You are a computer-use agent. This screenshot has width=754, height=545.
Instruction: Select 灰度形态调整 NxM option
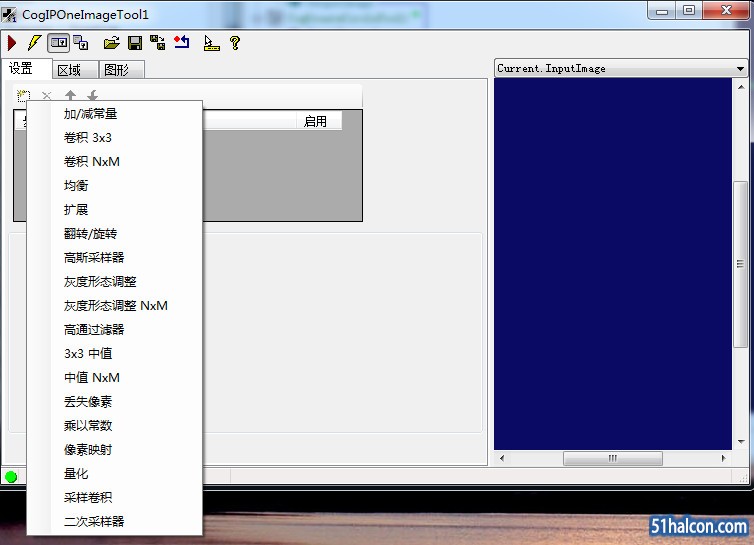114,305
